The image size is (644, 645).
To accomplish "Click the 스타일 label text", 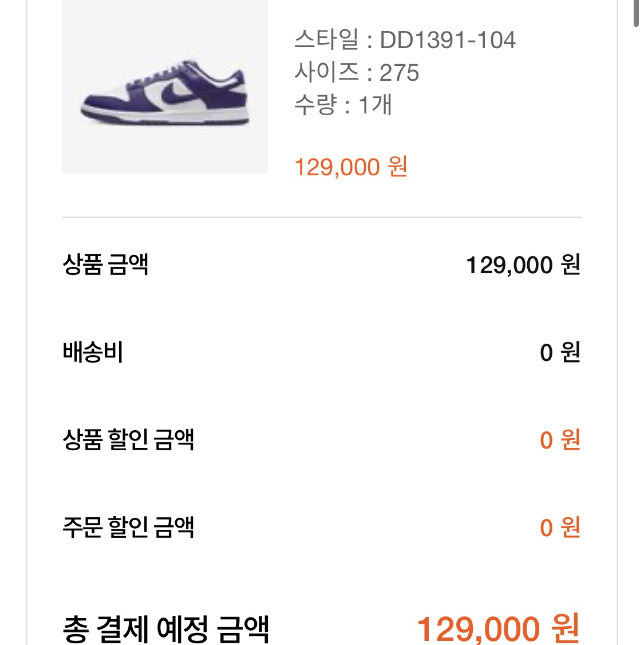I will [327, 40].
